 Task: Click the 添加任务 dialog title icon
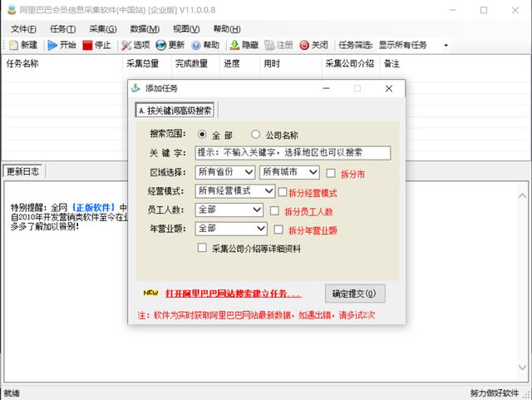(x=135, y=88)
